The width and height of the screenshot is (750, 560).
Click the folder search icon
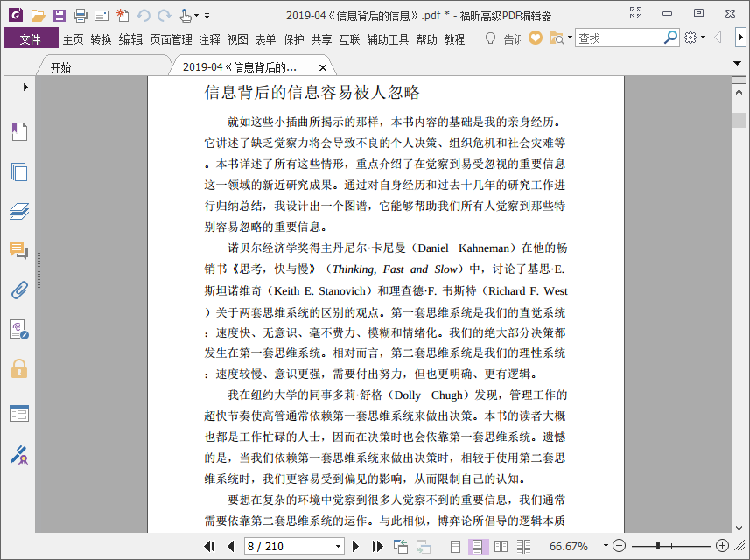pos(557,38)
